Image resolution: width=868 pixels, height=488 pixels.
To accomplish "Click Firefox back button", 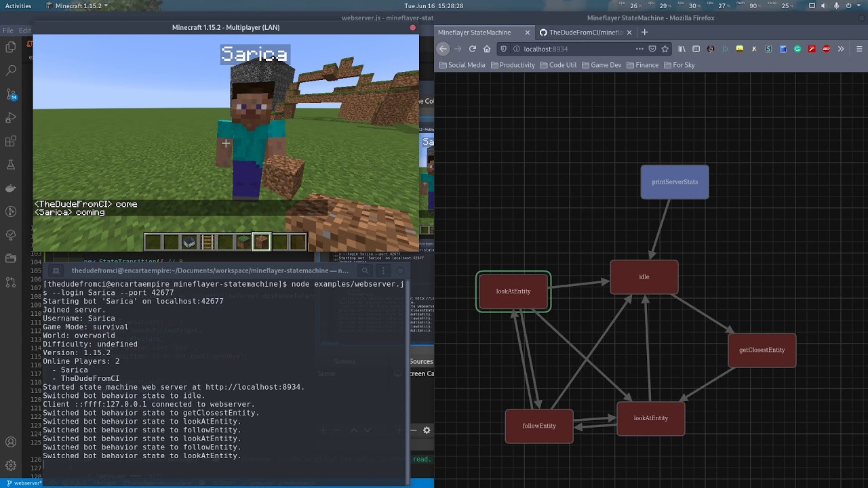I will click(443, 49).
